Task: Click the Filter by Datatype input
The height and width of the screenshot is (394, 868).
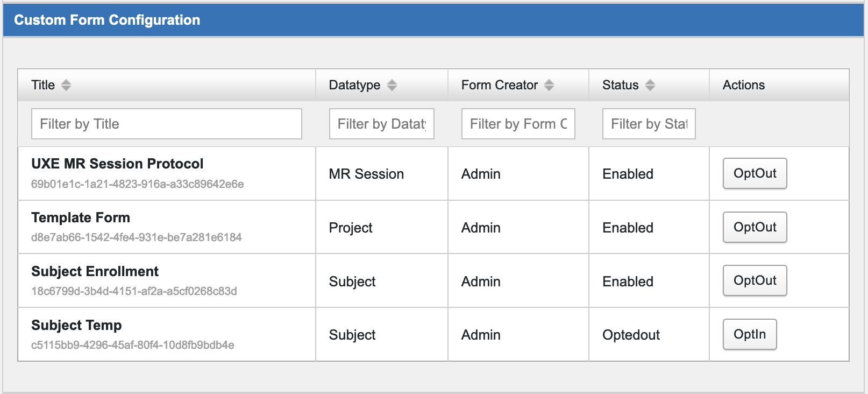Action: pos(381,124)
